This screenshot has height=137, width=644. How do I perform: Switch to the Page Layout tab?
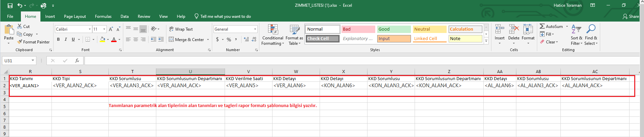point(75,16)
